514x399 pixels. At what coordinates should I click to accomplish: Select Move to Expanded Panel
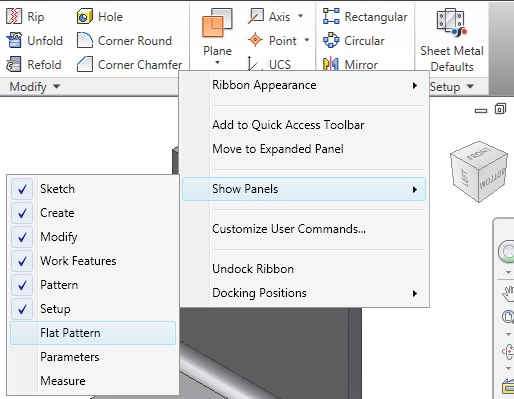(x=304, y=149)
